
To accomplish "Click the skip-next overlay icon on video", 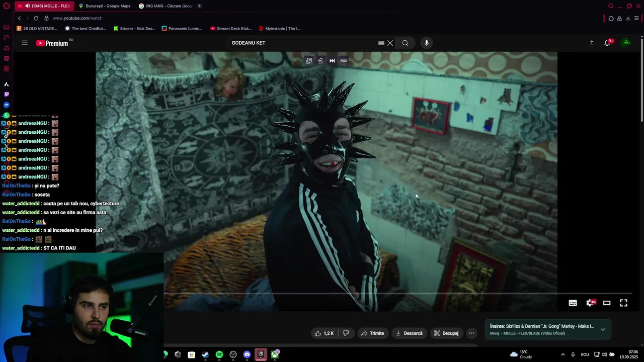I will click(332, 60).
